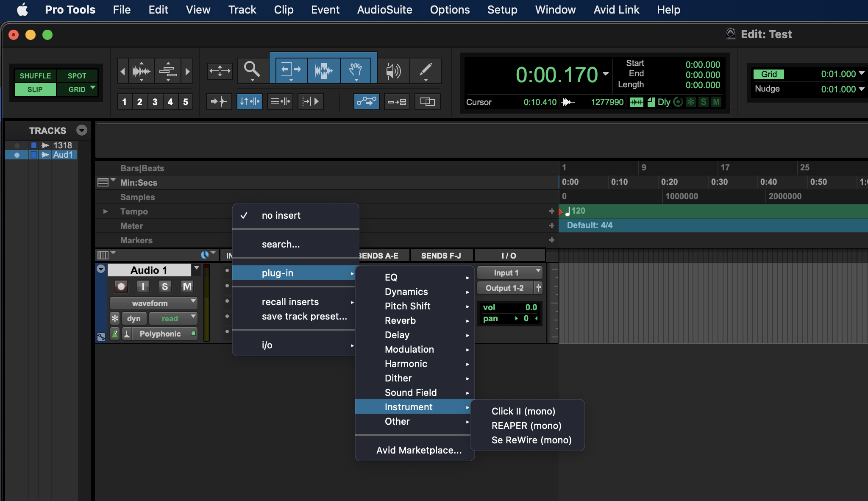Screen dimensions: 868x501
Task: Select the Trim tool
Action: [291, 70]
